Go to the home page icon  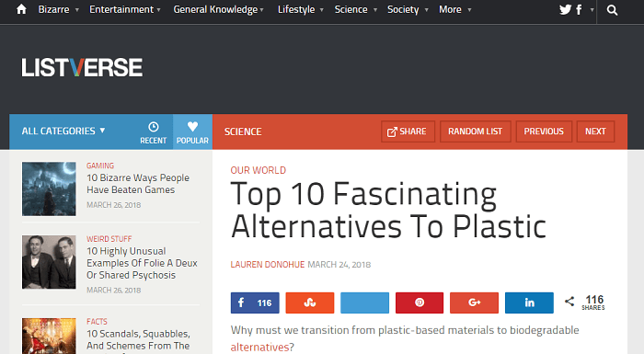pos(21,9)
